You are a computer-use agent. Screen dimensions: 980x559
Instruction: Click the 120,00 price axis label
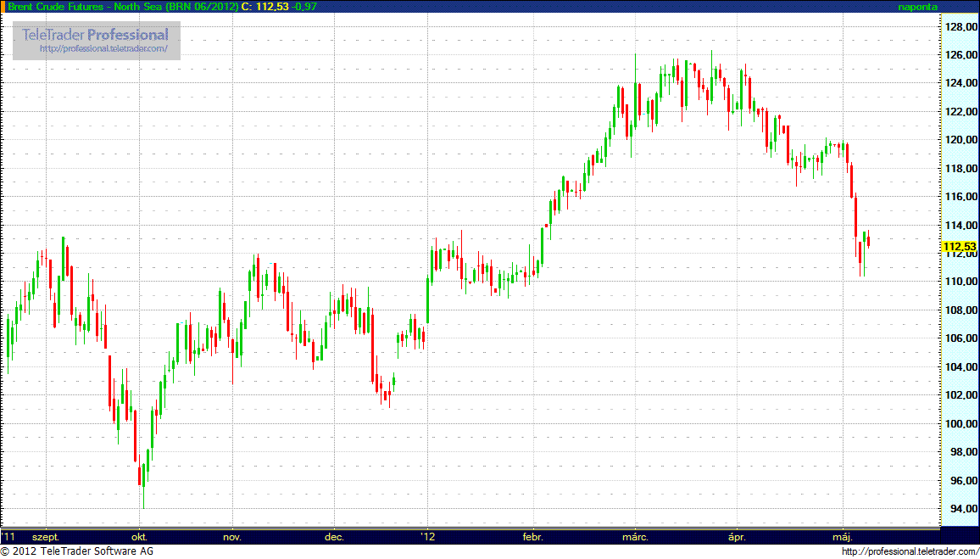tap(961, 140)
